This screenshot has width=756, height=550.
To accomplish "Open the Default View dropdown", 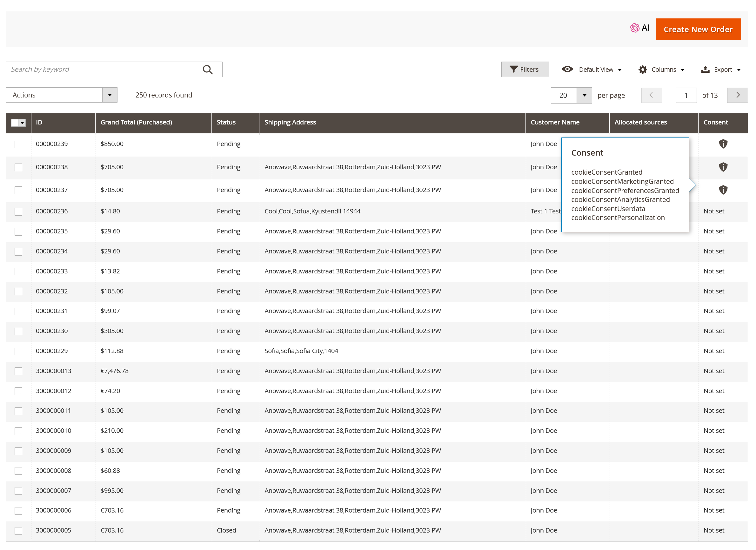I will [592, 69].
